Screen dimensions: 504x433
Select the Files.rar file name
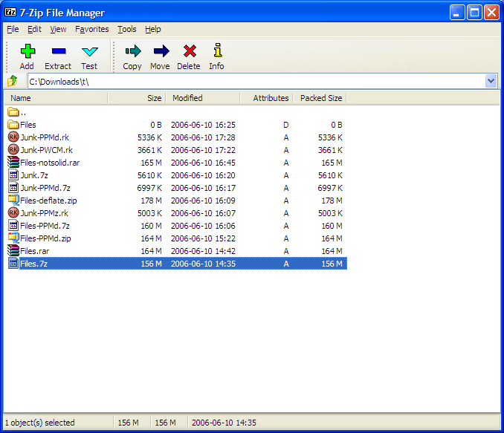(35, 251)
